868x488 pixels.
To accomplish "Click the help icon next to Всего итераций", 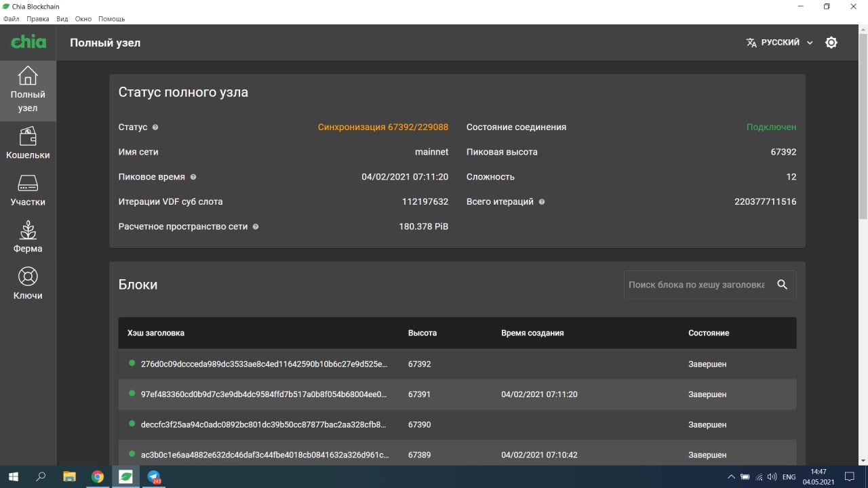I will point(542,202).
